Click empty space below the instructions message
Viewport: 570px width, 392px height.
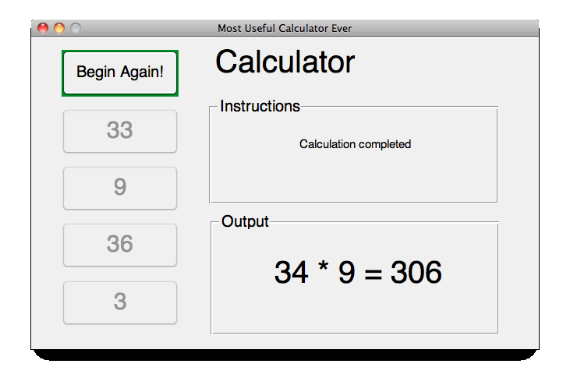click(354, 179)
